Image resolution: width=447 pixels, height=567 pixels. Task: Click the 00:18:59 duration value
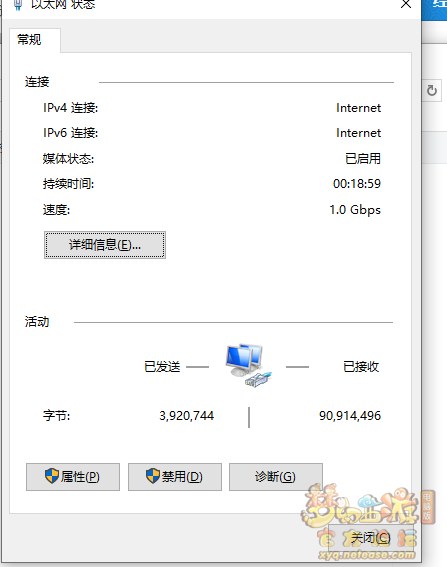pyautogui.click(x=357, y=184)
